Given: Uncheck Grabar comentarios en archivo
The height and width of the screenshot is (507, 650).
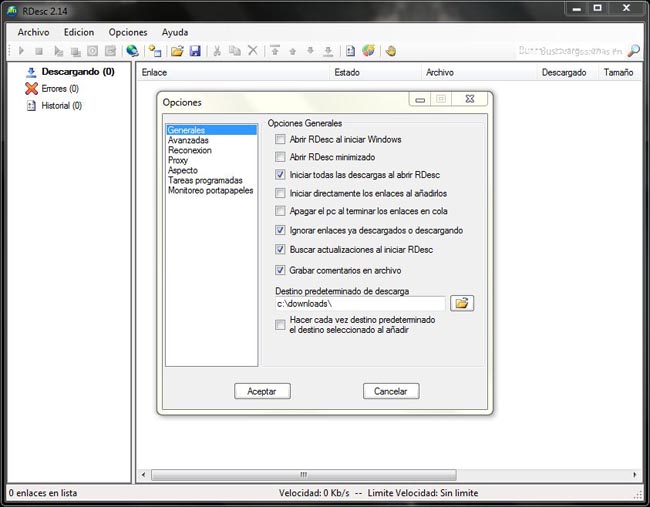Looking at the screenshot, I should [281, 270].
